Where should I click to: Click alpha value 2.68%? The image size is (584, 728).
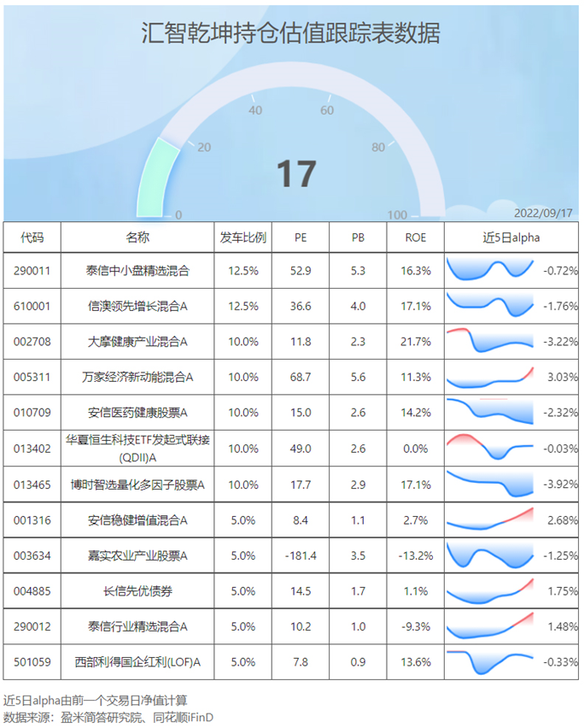pyautogui.click(x=562, y=520)
